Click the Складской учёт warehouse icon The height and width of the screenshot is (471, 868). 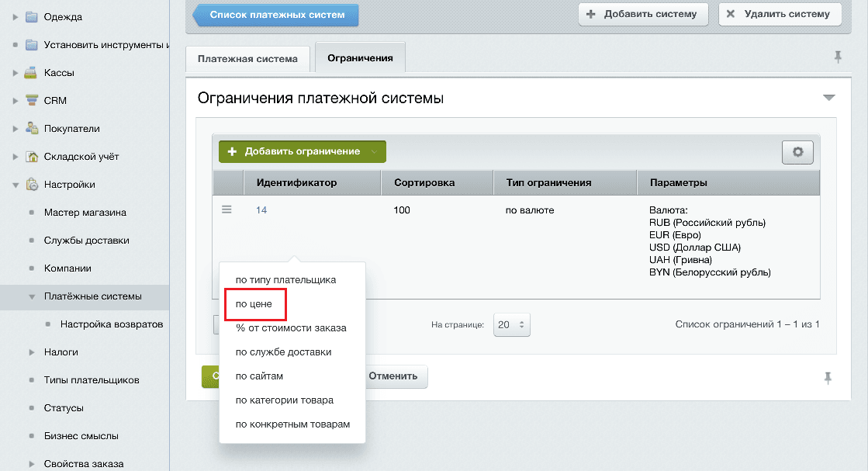tap(31, 157)
